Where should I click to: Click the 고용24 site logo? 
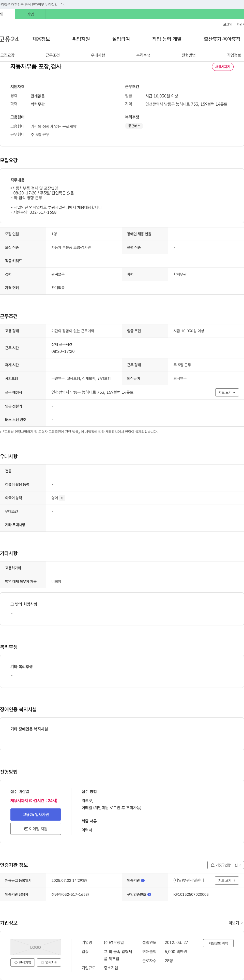9,39
